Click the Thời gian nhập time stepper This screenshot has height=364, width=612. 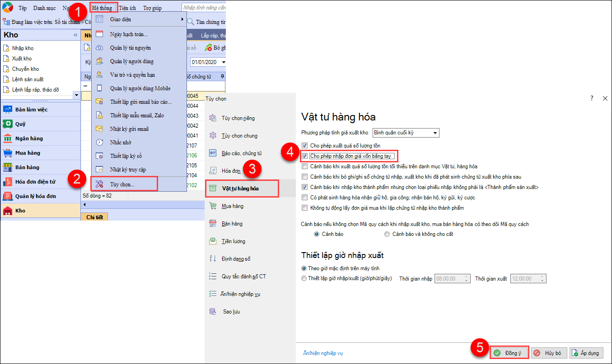pos(467,279)
